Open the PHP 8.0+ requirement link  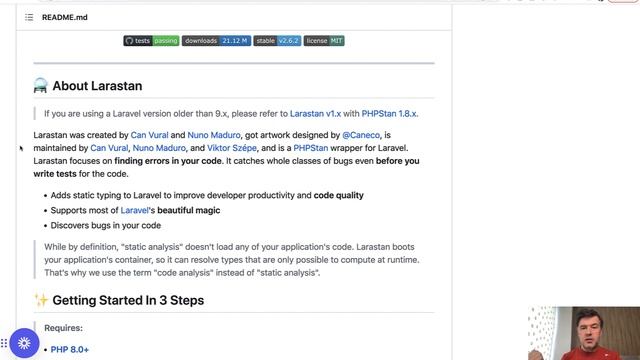click(69, 349)
